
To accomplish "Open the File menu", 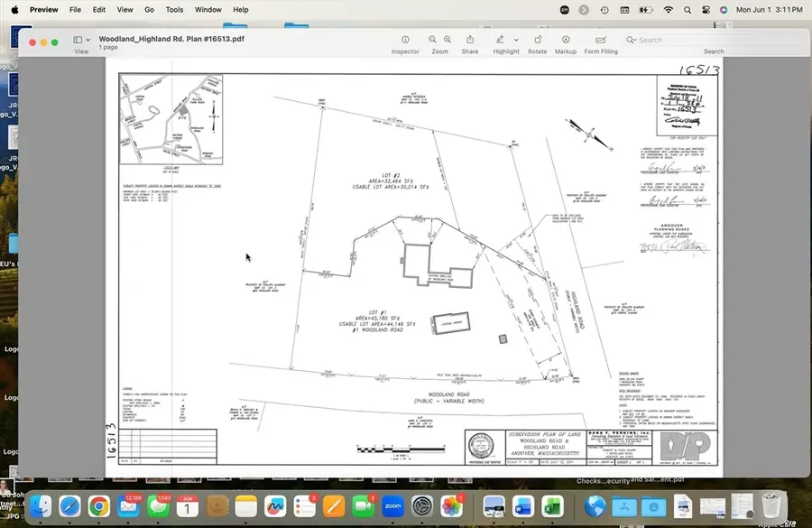I will [75, 9].
